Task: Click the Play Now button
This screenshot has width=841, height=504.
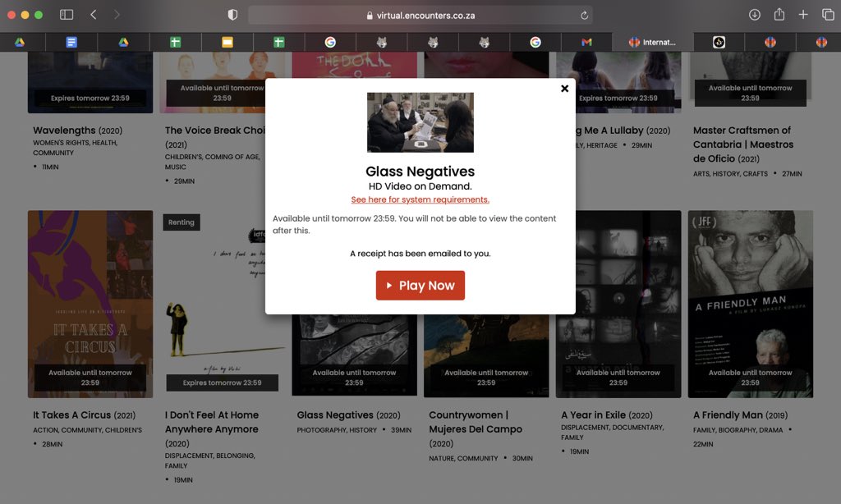Action: coord(420,285)
